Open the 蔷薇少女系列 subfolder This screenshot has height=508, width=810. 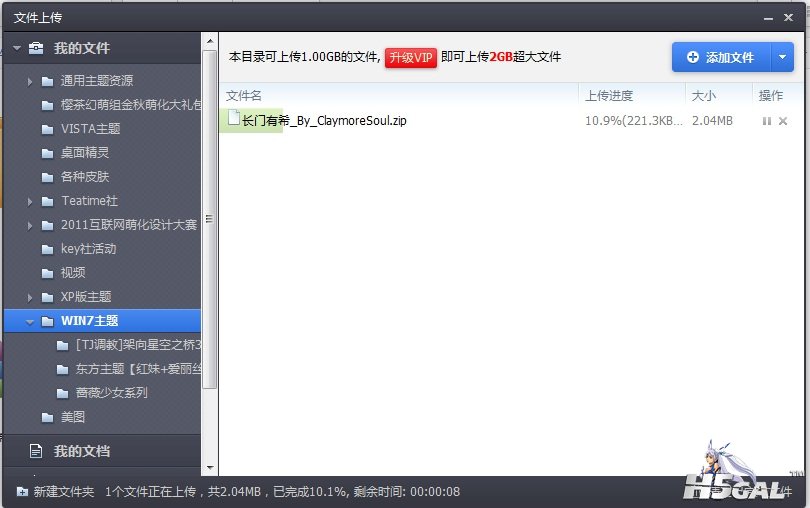(x=111, y=393)
